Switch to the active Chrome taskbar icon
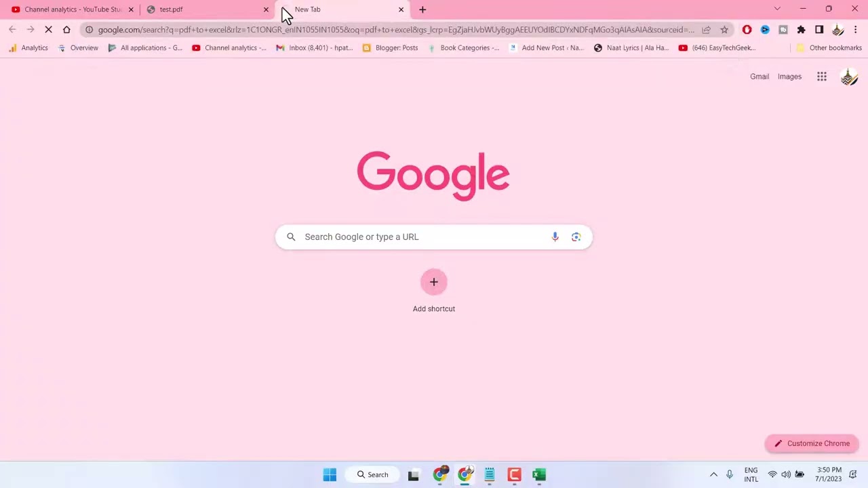This screenshot has height=488, width=868. point(465,474)
